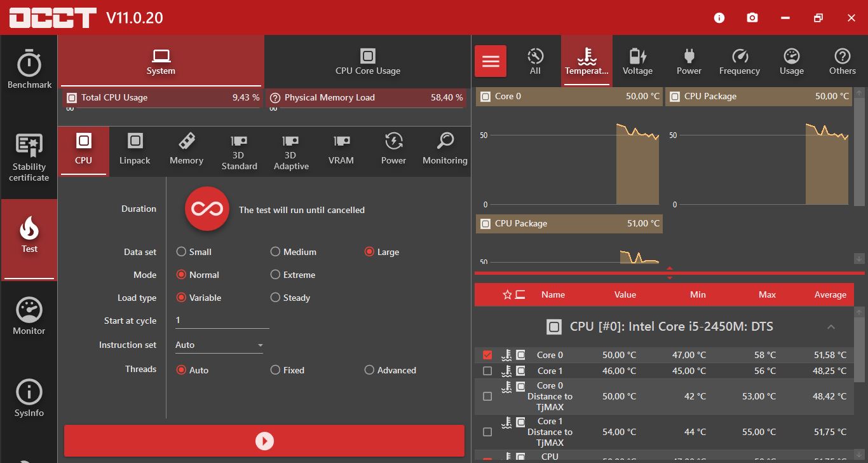Choose Steady load type
This screenshot has height=463, width=868.
(x=290, y=298)
